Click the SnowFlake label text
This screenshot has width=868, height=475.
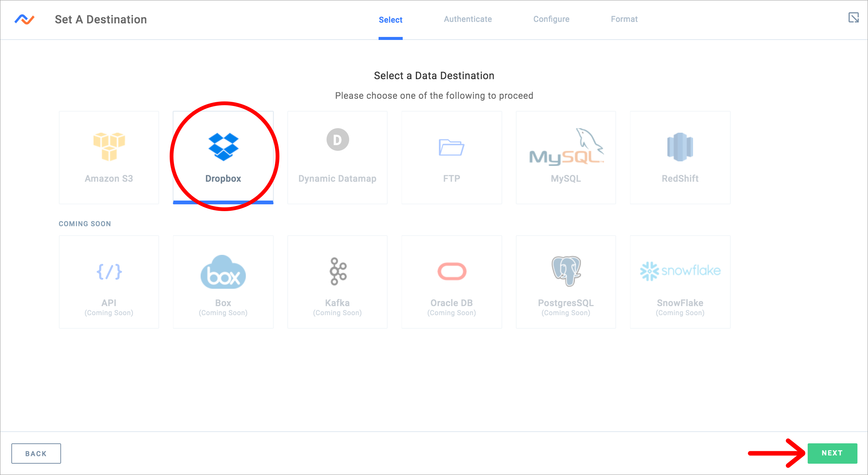click(x=680, y=303)
